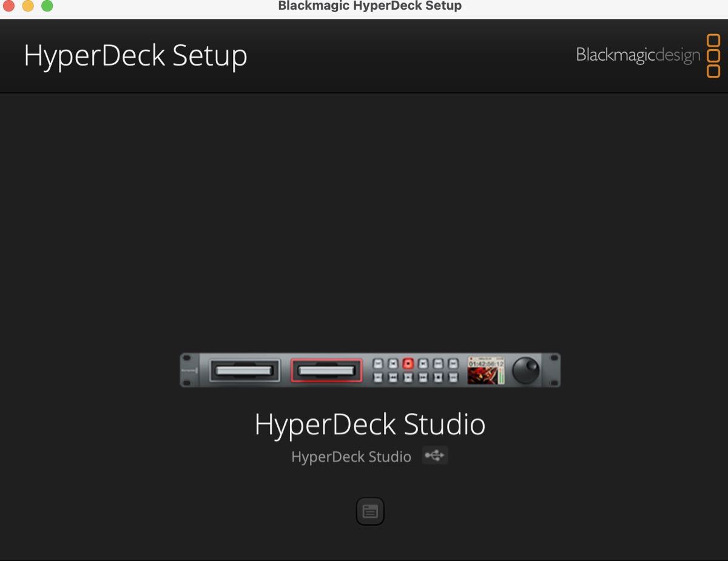
Task: Click the last button in the deck's bottom transport row
Action: point(453,377)
